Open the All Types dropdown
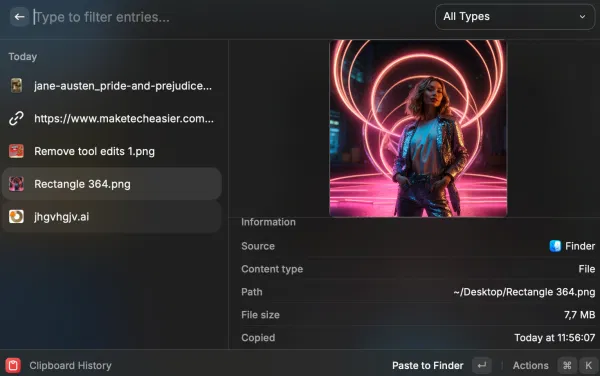This screenshot has height=376, width=600. pos(515,17)
